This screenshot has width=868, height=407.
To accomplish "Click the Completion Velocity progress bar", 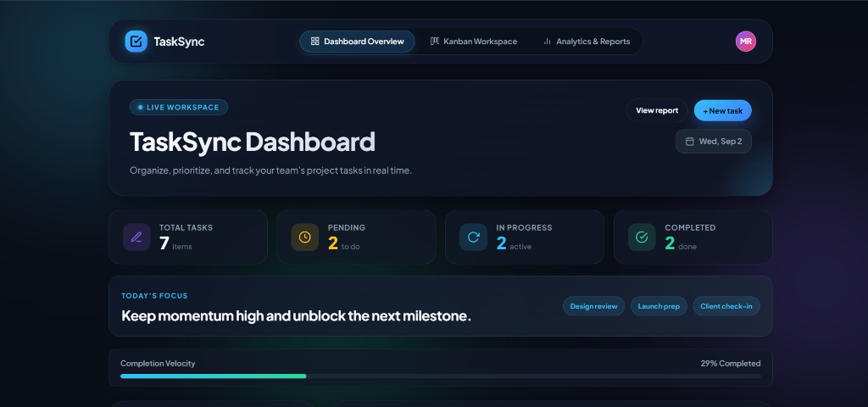I will point(441,376).
